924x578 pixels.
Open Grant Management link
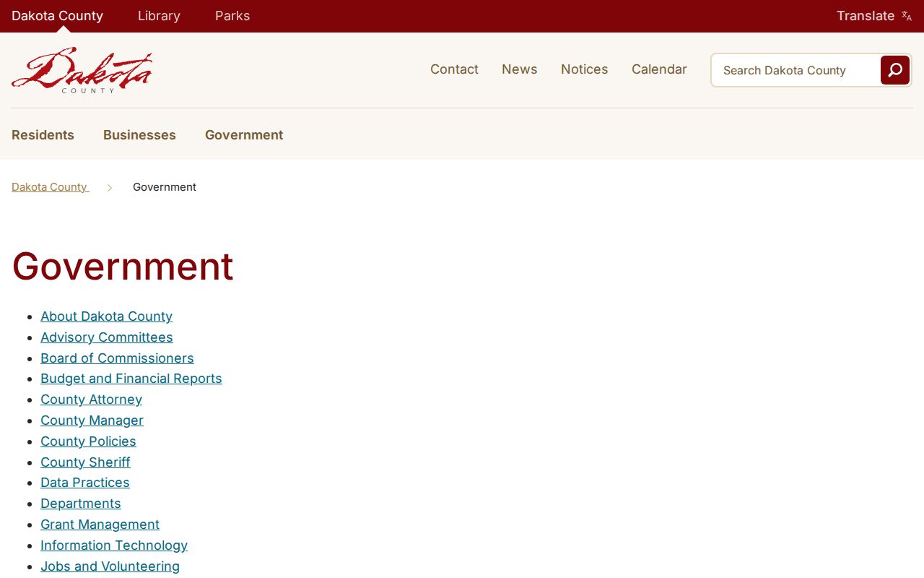tap(100, 525)
